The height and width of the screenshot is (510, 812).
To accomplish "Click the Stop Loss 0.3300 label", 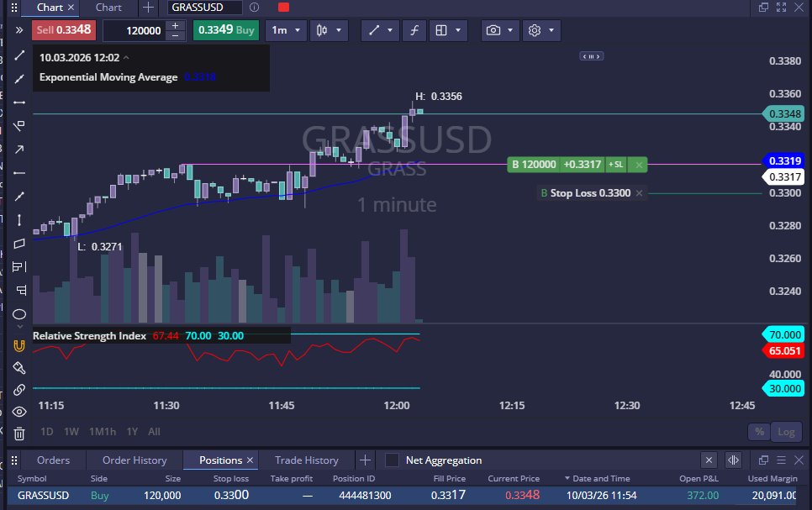I will (x=590, y=193).
